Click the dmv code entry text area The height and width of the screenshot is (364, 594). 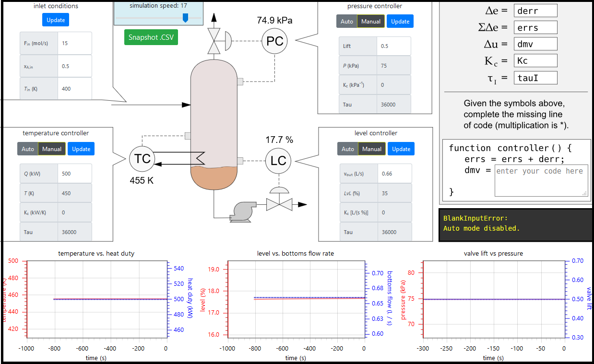click(541, 180)
